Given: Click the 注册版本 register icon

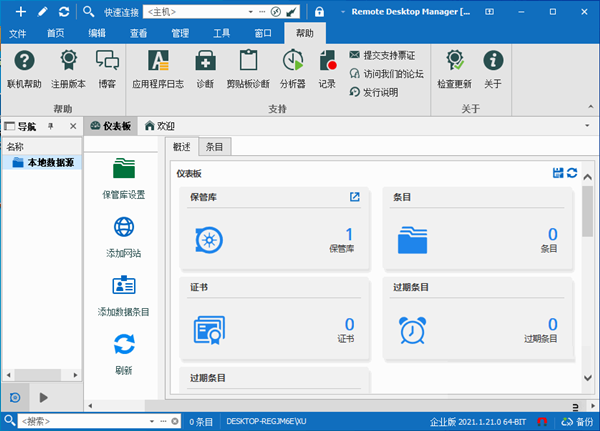Looking at the screenshot, I should [x=69, y=66].
